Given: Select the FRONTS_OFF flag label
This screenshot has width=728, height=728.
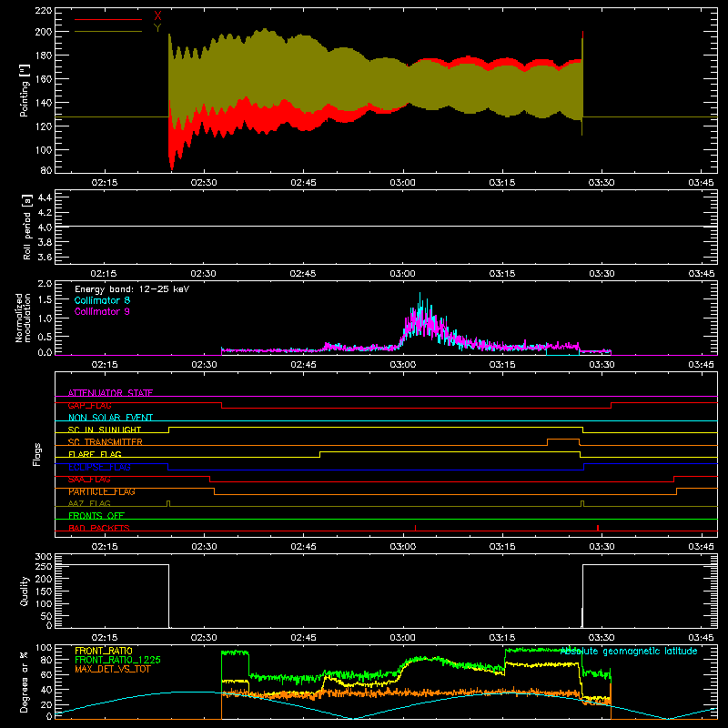Looking at the screenshot, I should [96, 515].
